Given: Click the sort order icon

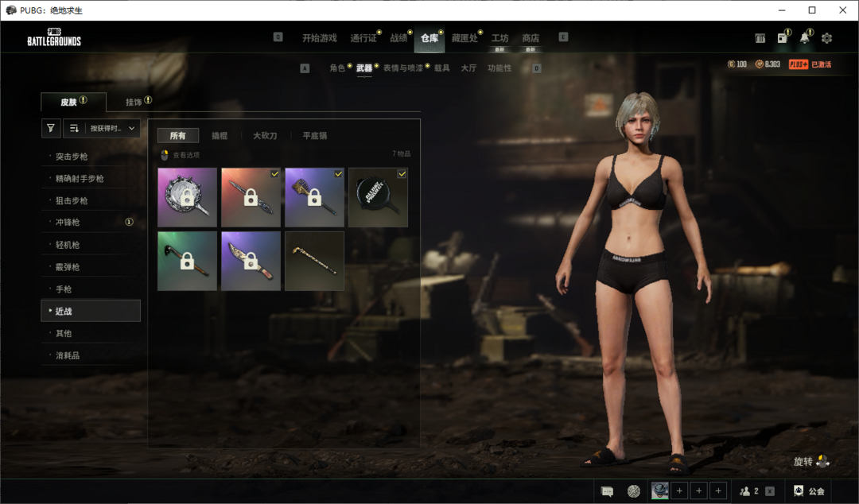Looking at the screenshot, I should 74,128.
